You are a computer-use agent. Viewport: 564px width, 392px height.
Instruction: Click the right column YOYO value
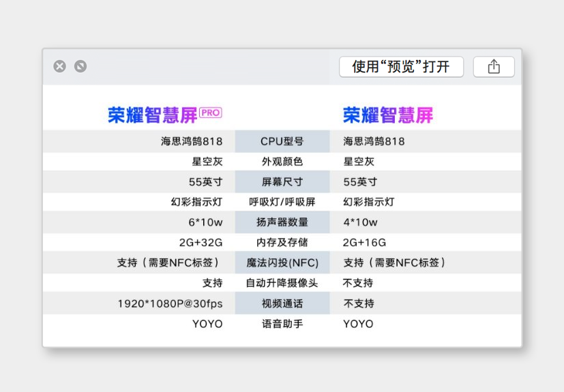click(x=358, y=324)
